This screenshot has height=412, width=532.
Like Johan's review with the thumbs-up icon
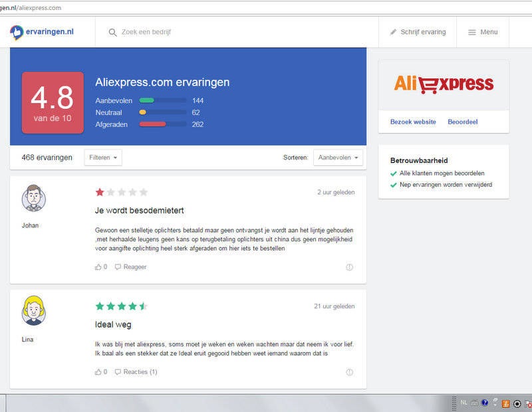click(x=98, y=267)
